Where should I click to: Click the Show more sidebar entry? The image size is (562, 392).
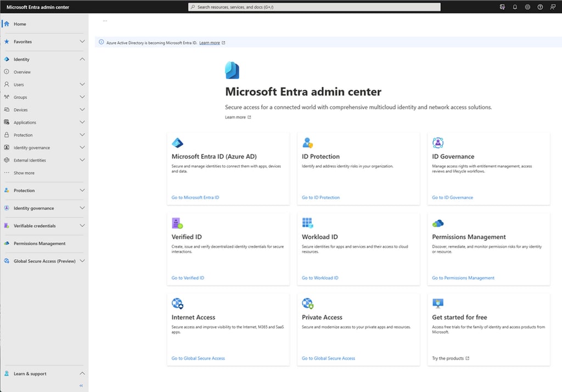tap(23, 172)
